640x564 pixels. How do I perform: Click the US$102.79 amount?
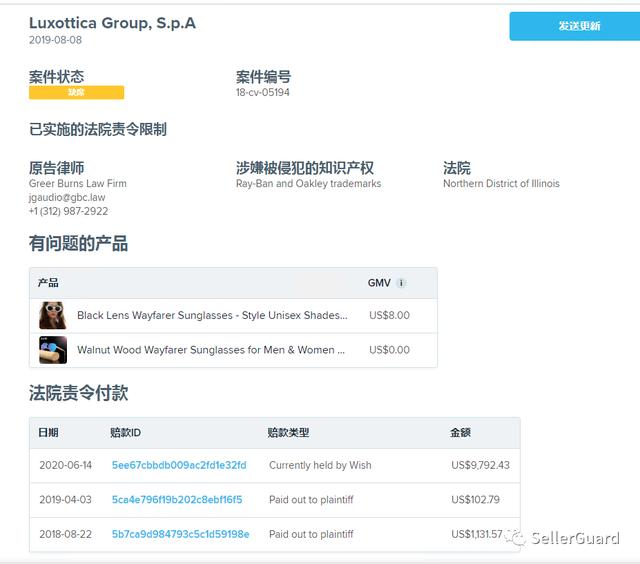point(476,500)
